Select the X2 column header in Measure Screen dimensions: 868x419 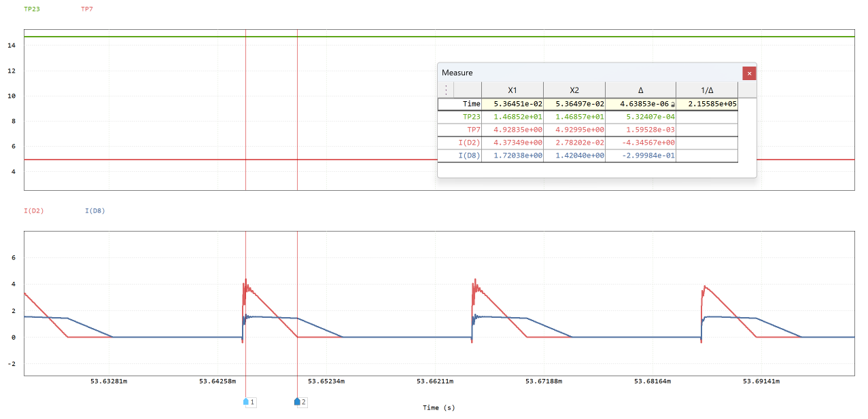point(574,89)
